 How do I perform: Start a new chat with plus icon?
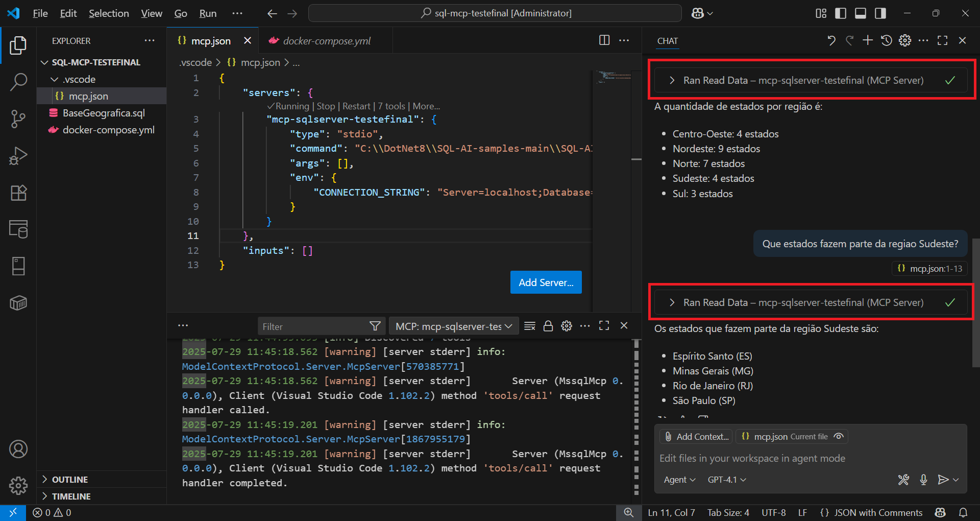(868, 40)
